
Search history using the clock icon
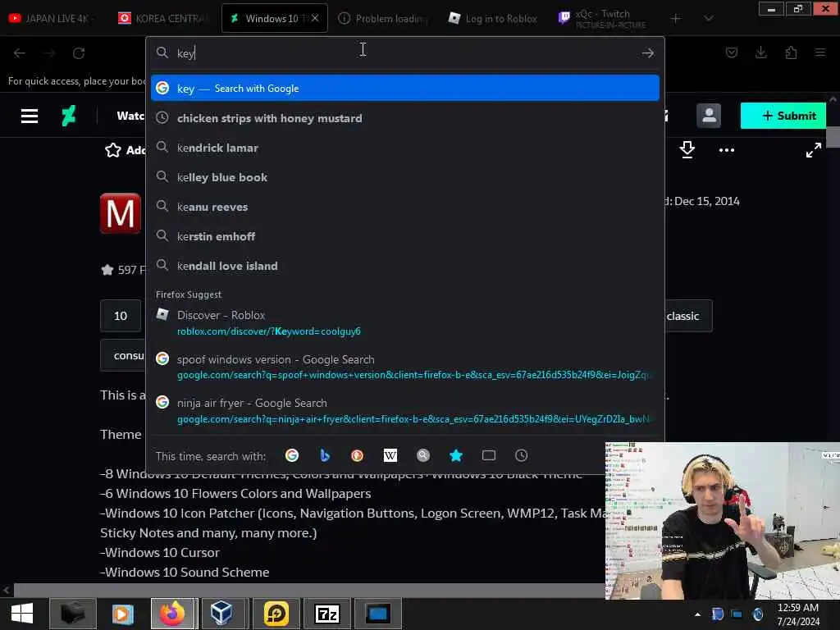coord(521,455)
